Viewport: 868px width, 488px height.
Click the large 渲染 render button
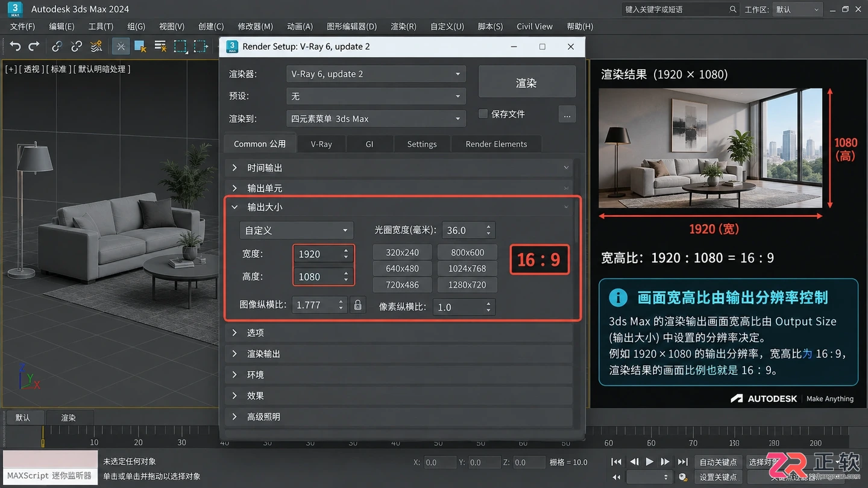pos(526,83)
